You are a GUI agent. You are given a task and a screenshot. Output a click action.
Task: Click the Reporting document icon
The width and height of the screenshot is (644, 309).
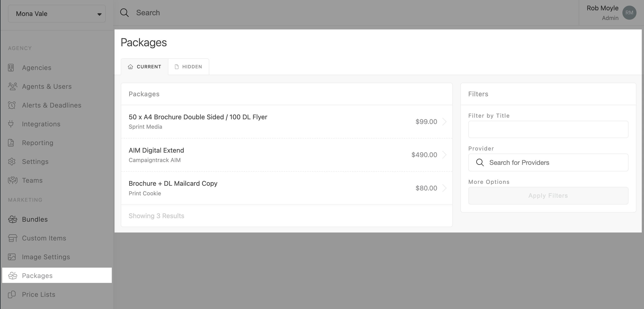(11, 143)
